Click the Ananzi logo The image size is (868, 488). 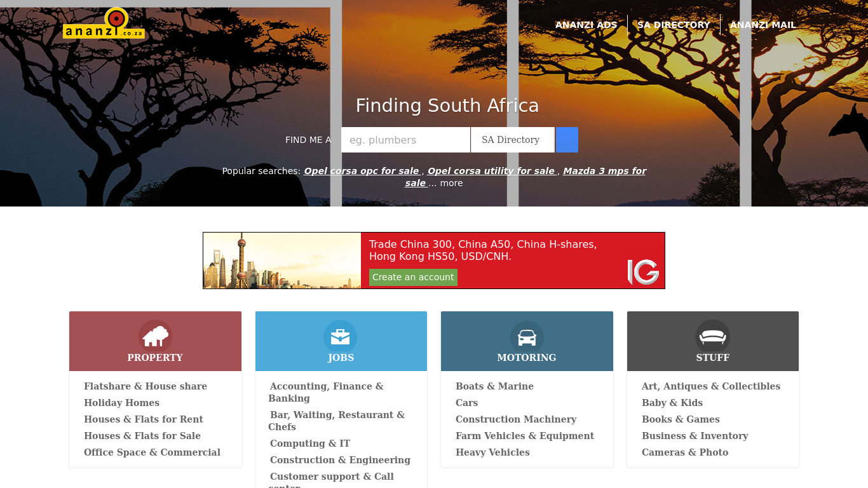click(104, 24)
